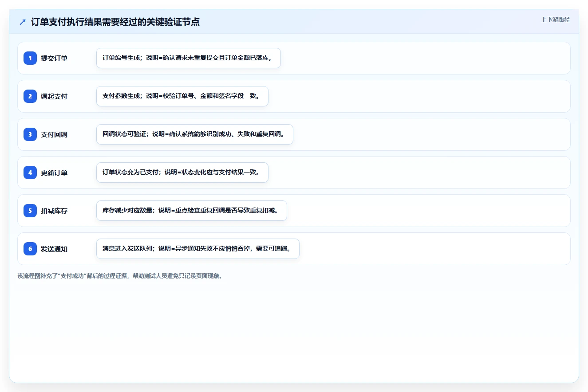Select step number badge 5
588x392 pixels.
(x=30, y=211)
